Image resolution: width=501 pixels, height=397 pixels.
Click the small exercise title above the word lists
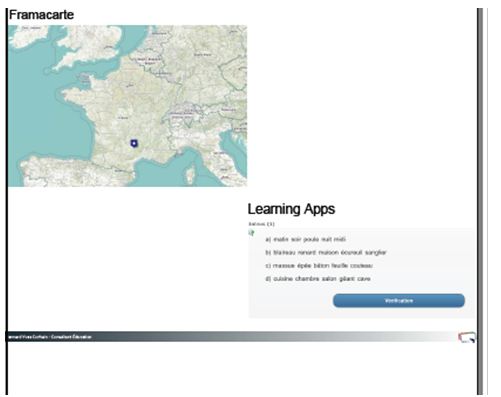[x=261, y=224]
